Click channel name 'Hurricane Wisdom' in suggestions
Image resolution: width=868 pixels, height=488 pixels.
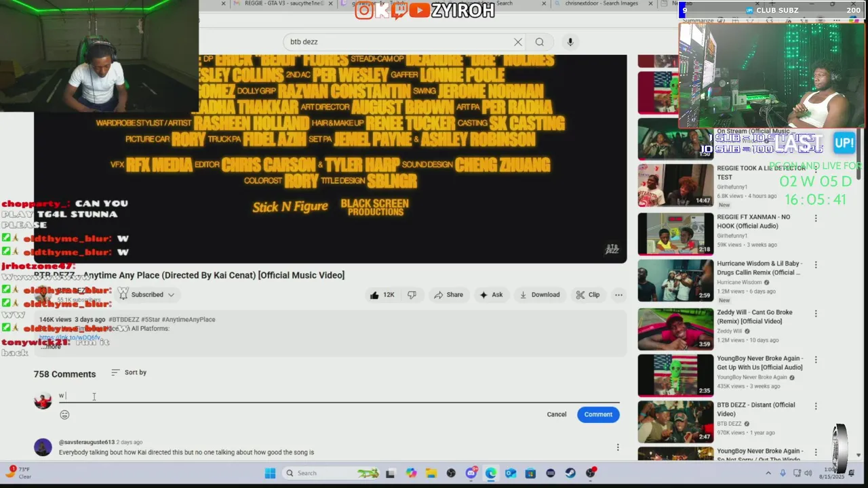click(x=741, y=282)
